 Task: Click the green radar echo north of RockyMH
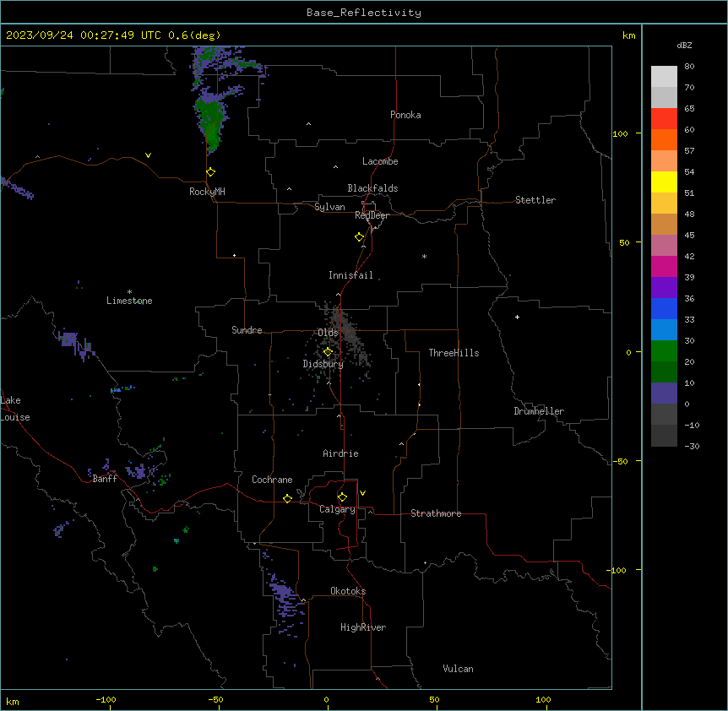pyautogui.click(x=211, y=123)
